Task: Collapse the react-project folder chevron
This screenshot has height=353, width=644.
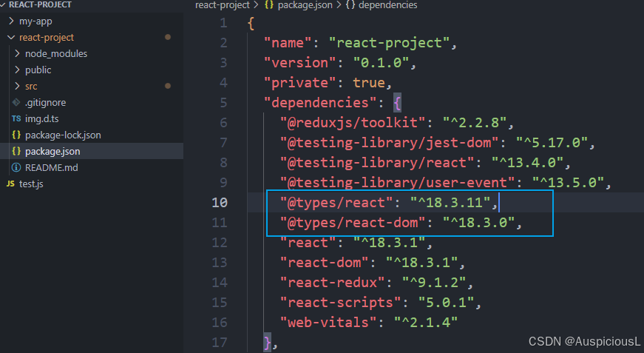Action: coord(11,38)
